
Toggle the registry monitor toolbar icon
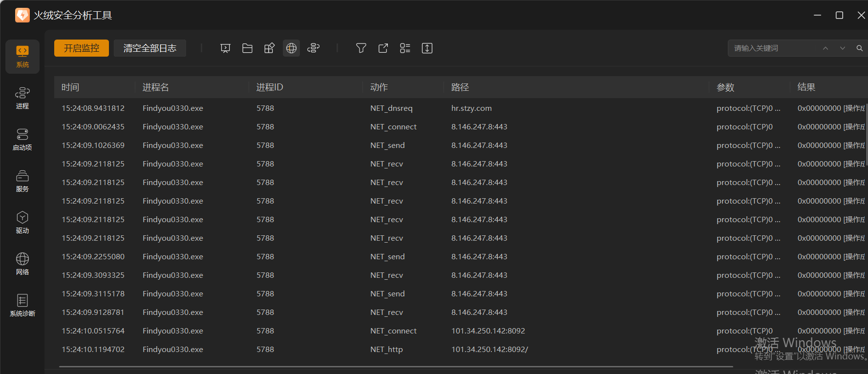tap(269, 48)
